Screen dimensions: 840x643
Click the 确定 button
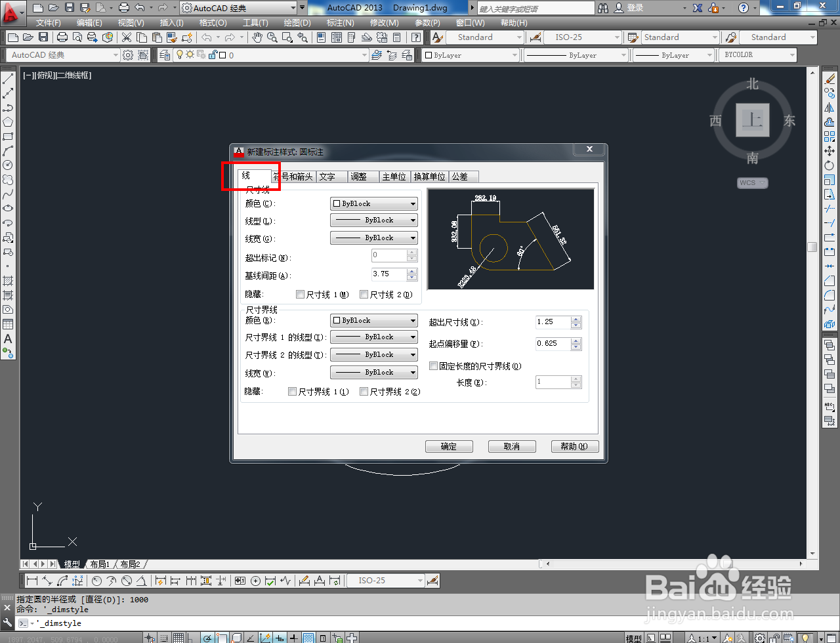pyautogui.click(x=449, y=446)
